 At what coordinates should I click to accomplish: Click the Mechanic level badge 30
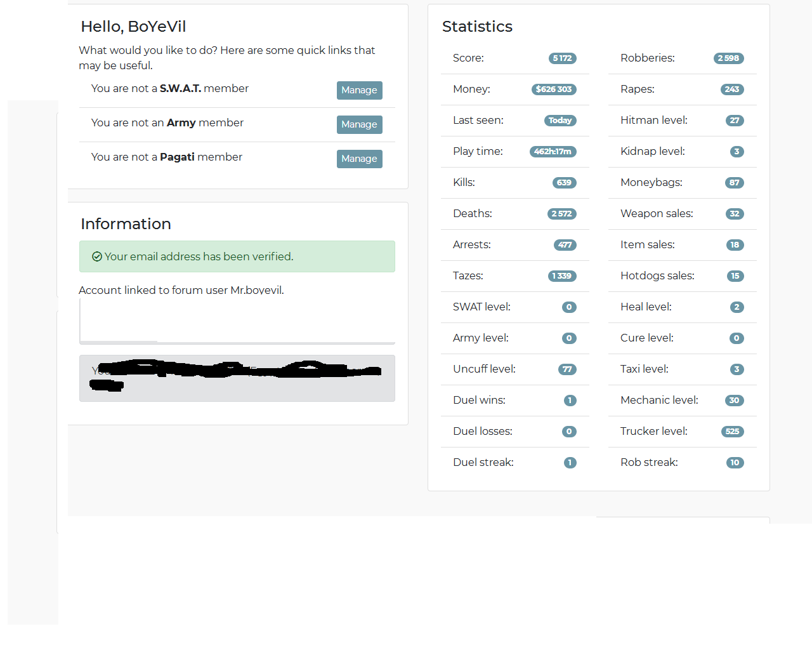[735, 401]
